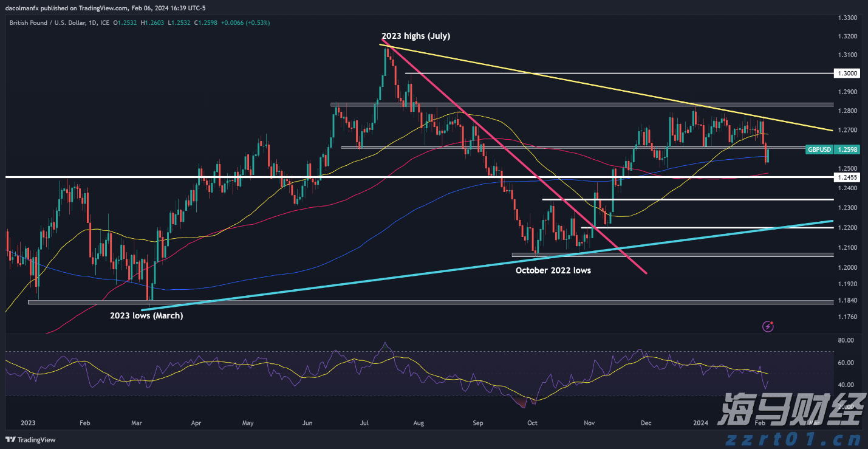Click the purple lightning bolt event icon
The width and height of the screenshot is (868, 449).
[x=768, y=326]
